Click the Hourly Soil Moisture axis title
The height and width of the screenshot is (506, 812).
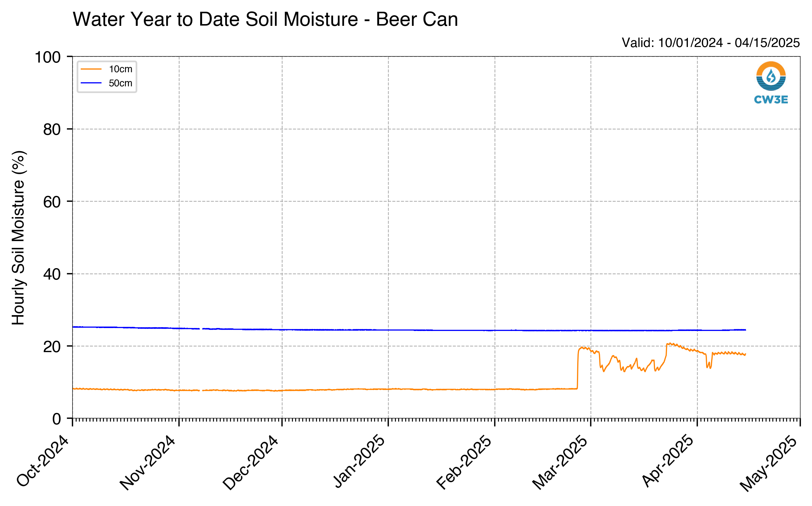18,238
